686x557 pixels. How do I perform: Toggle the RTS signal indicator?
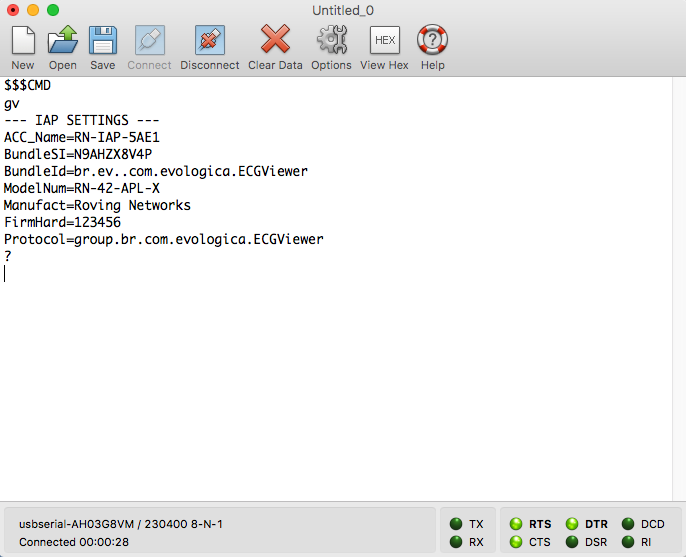pos(516,524)
